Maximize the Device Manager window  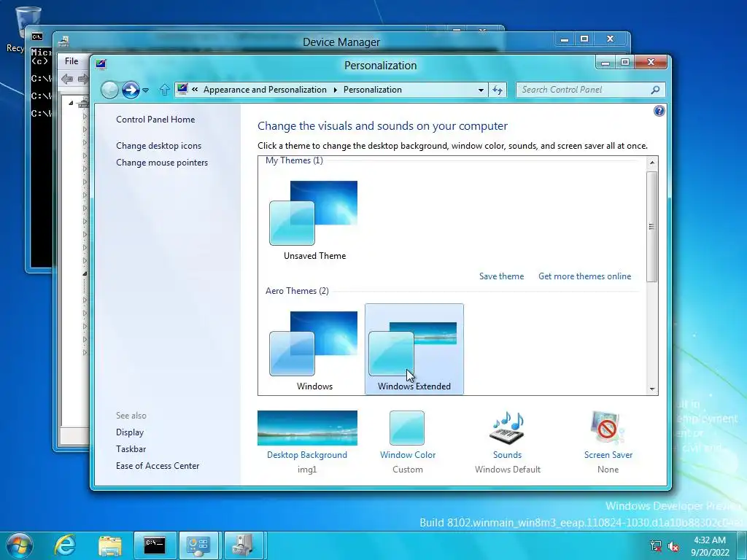584,39
